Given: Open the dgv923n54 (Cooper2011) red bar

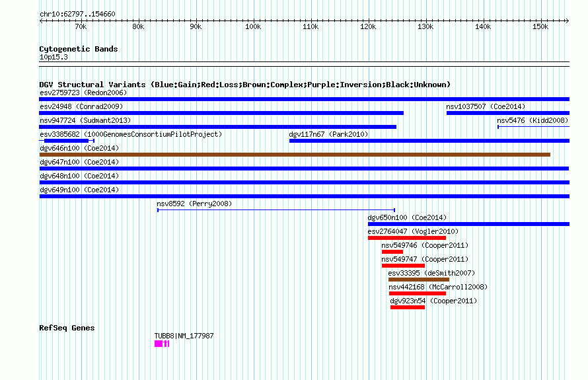Looking at the screenshot, I should pos(408,307).
